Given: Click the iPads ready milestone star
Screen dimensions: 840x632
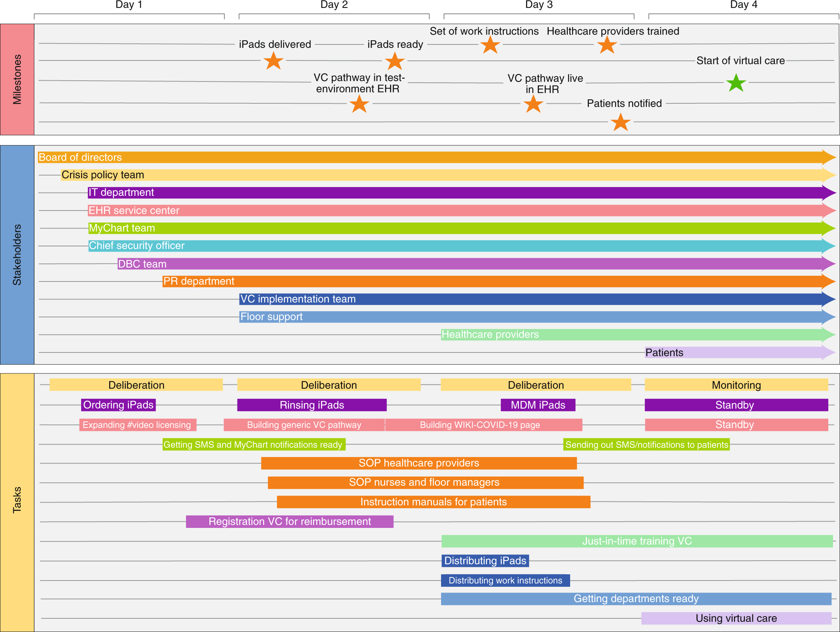Looking at the screenshot, I should click(395, 61).
